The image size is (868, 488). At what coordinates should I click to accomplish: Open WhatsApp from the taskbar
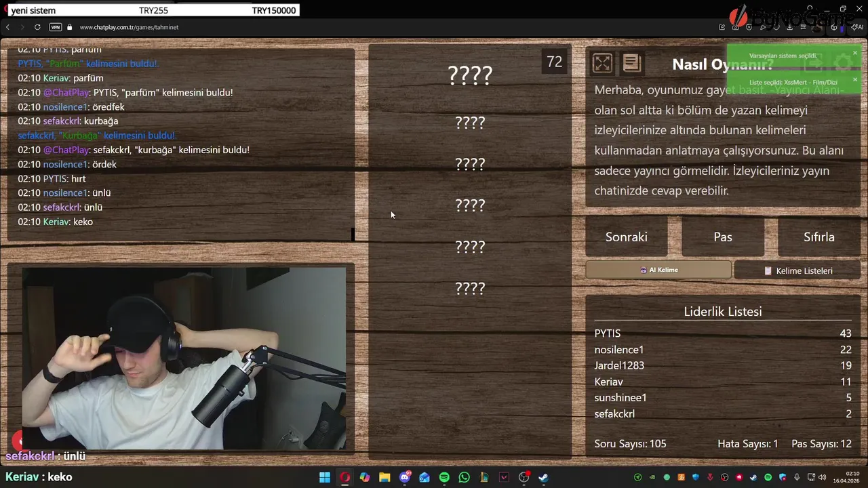coord(464,477)
